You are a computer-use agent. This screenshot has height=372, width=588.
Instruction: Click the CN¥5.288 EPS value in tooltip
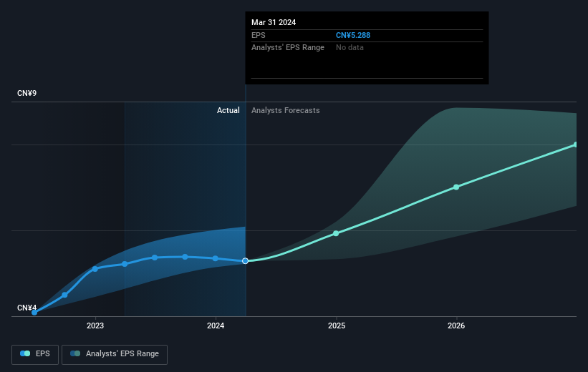coord(353,35)
